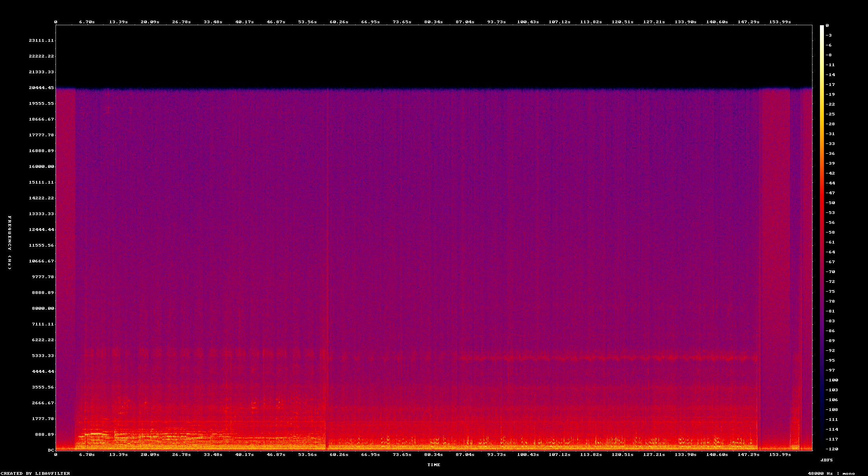The height and width of the screenshot is (476, 868).
Task: Click the 19555.55 frequency axis label
Action: [41, 104]
